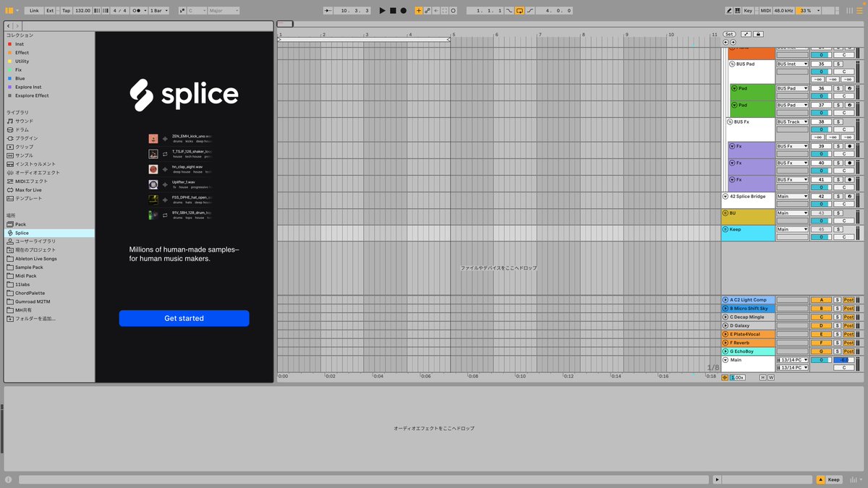Solo the Keep track
The width and height of the screenshot is (868, 488).
[838, 229]
